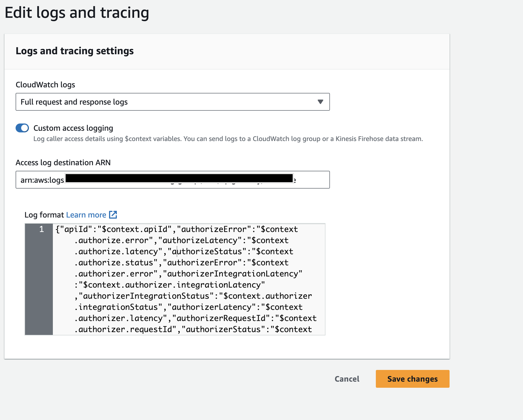Toggle the Custom access logging switch off
The image size is (523, 420).
22,128
